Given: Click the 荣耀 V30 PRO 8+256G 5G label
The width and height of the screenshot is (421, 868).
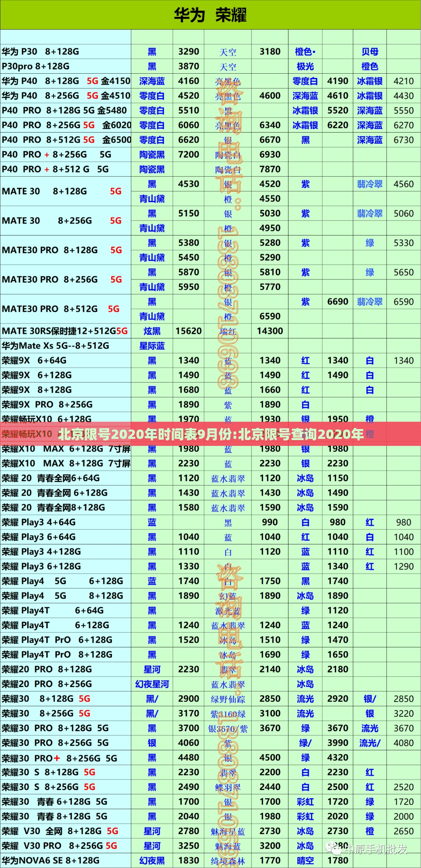Looking at the screenshot, I should (x=59, y=846).
